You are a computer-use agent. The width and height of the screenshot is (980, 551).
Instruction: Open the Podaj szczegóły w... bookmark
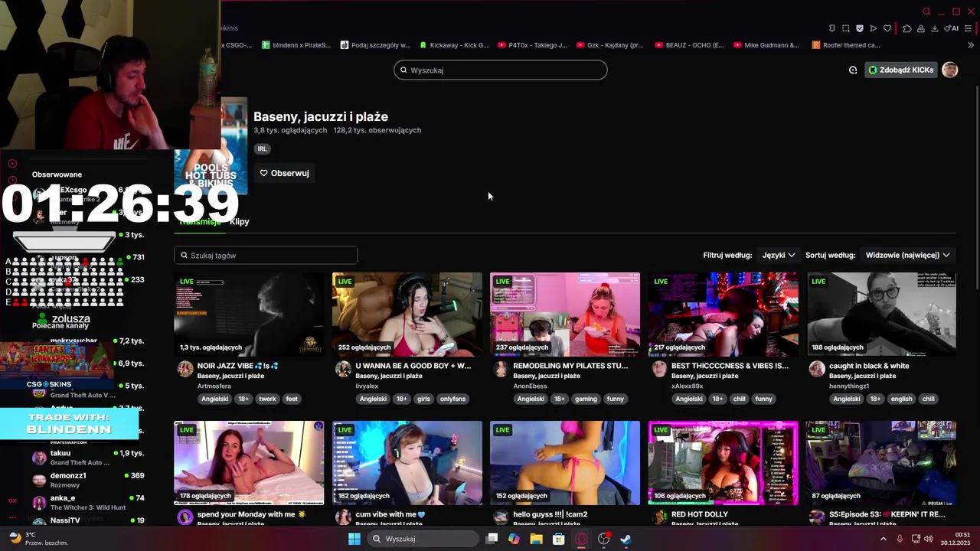375,45
